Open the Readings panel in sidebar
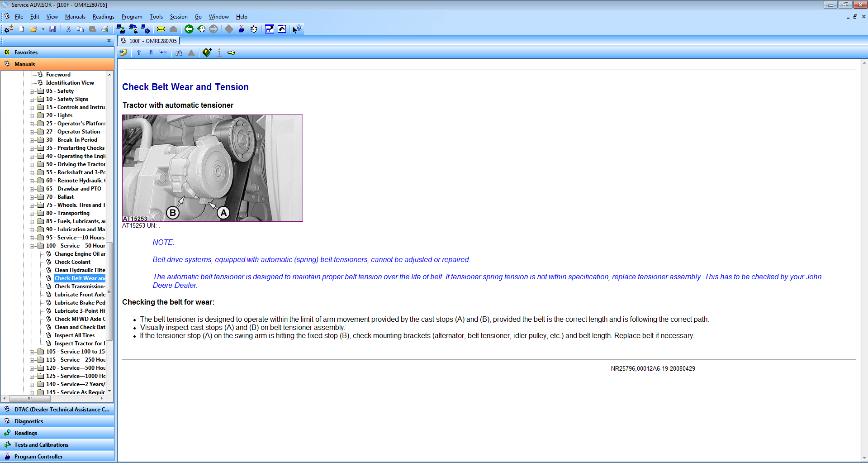The width and height of the screenshot is (868, 463). pyautogui.click(x=57, y=433)
